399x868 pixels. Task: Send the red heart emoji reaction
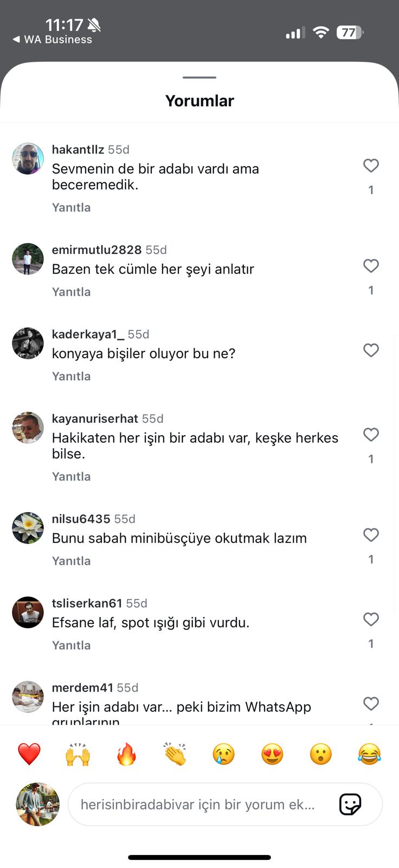tap(29, 754)
